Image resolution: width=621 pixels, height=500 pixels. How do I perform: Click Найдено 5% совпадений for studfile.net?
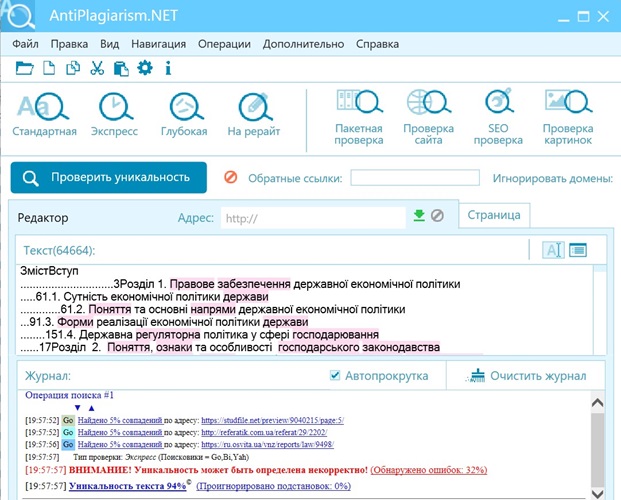[x=120, y=420]
